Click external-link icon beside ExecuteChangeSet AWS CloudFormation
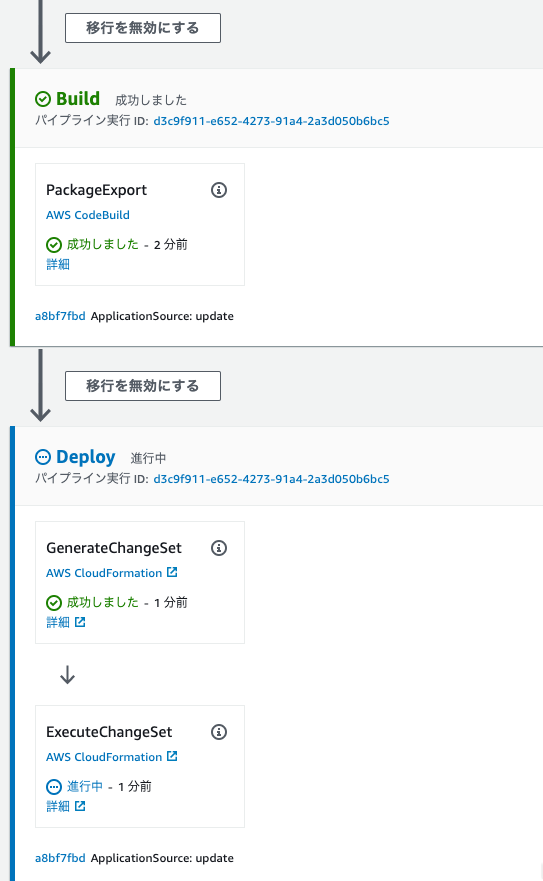The height and width of the screenshot is (881, 543). coord(172,756)
